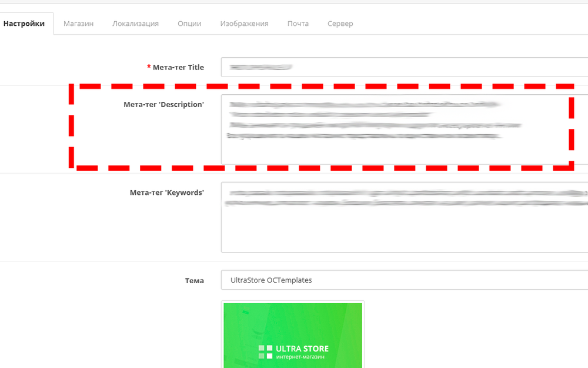Screen dimensions: 588x368
Task: Click the 'ULTRA STORE' text in preview
Action: [x=302, y=349]
